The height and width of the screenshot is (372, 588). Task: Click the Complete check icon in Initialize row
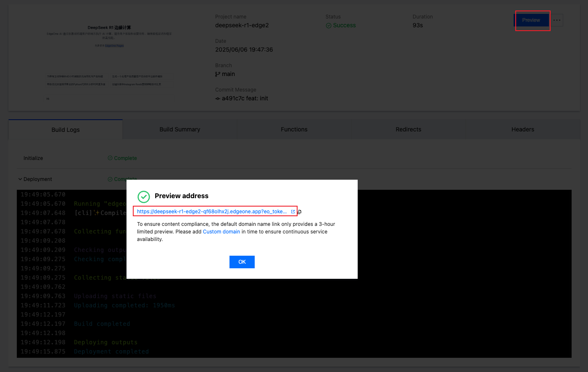click(110, 158)
